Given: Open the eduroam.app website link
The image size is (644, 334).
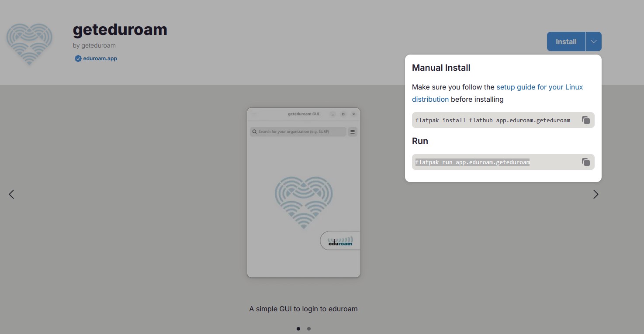Looking at the screenshot, I should (x=100, y=59).
